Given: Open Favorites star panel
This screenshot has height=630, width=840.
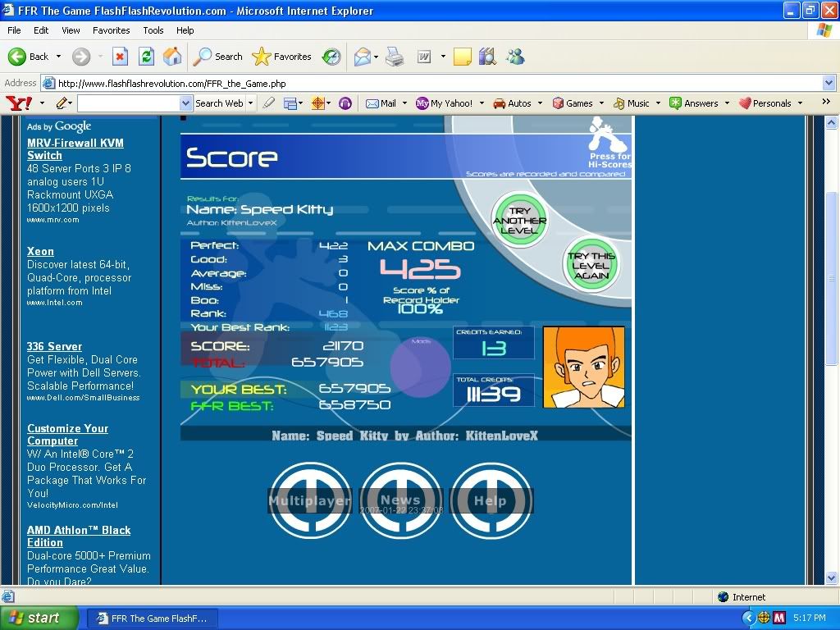Looking at the screenshot, I should click(x=282, y=57).
